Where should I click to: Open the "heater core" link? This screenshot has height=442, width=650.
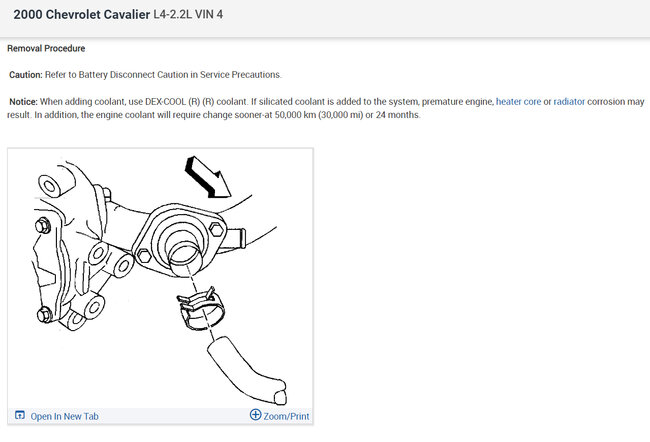[518, 102]
